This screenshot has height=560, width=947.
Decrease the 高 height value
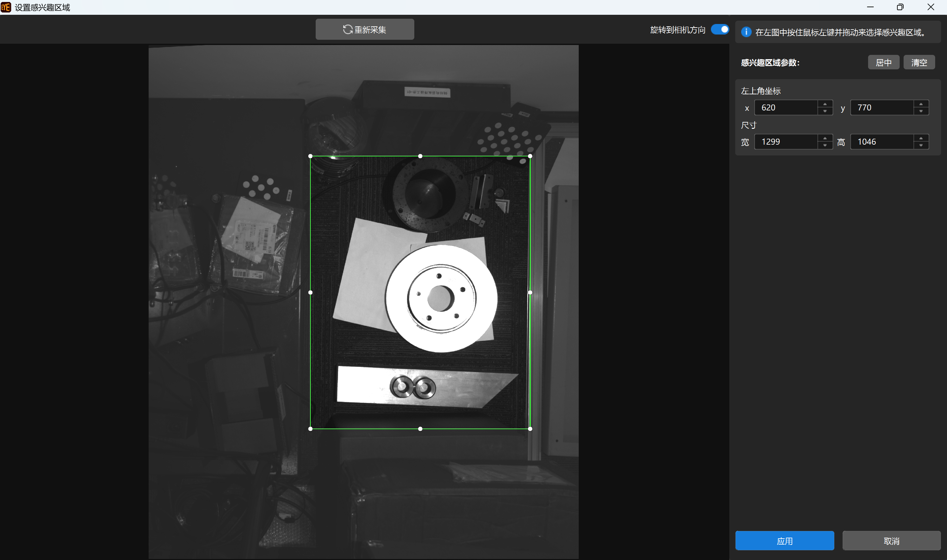pyautogui.click(x=921, y=145)
